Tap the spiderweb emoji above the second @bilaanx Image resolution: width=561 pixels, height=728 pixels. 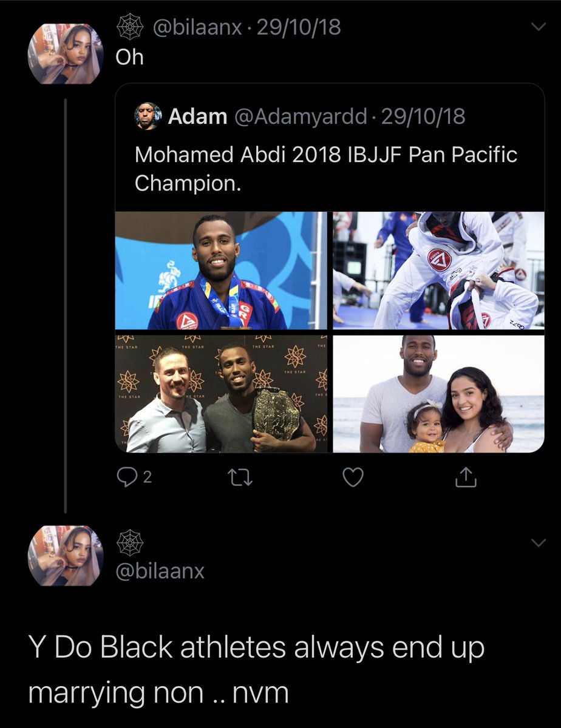[x=128, y=541]
